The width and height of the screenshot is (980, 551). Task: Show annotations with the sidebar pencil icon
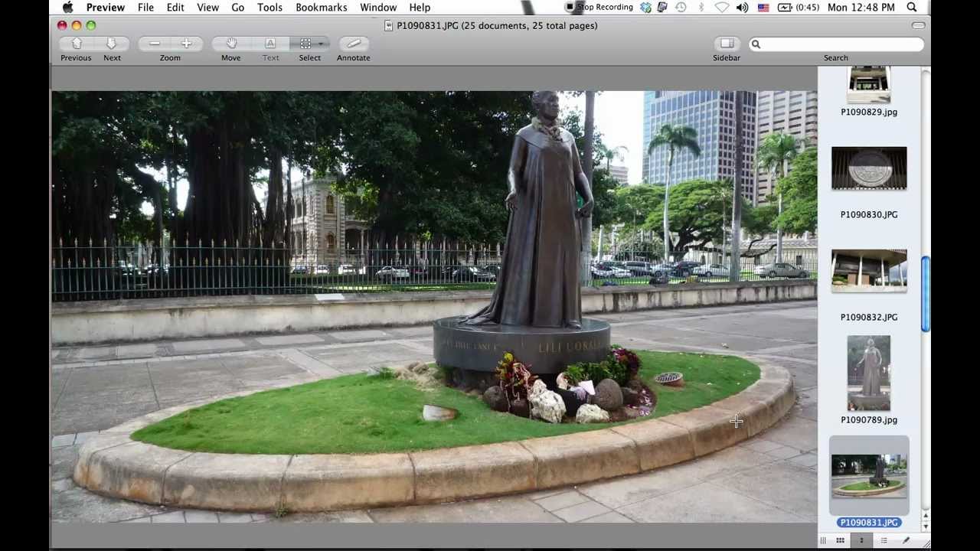coord(906,541)
